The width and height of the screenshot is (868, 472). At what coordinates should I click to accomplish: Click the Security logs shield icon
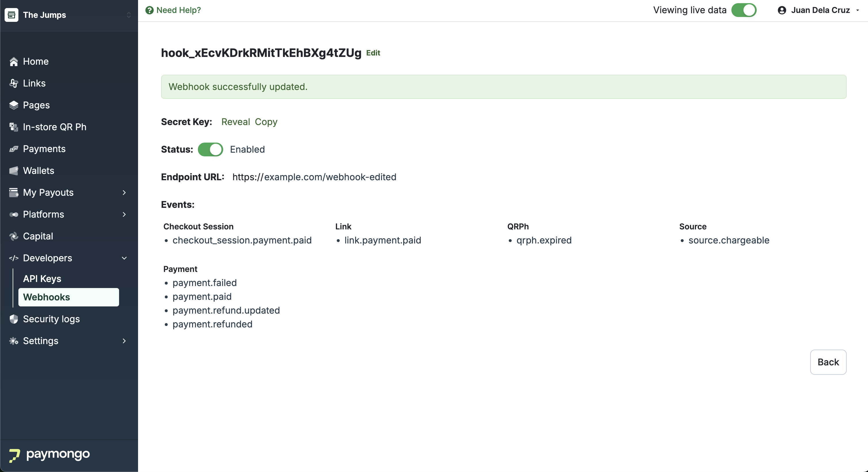[14, 319]
